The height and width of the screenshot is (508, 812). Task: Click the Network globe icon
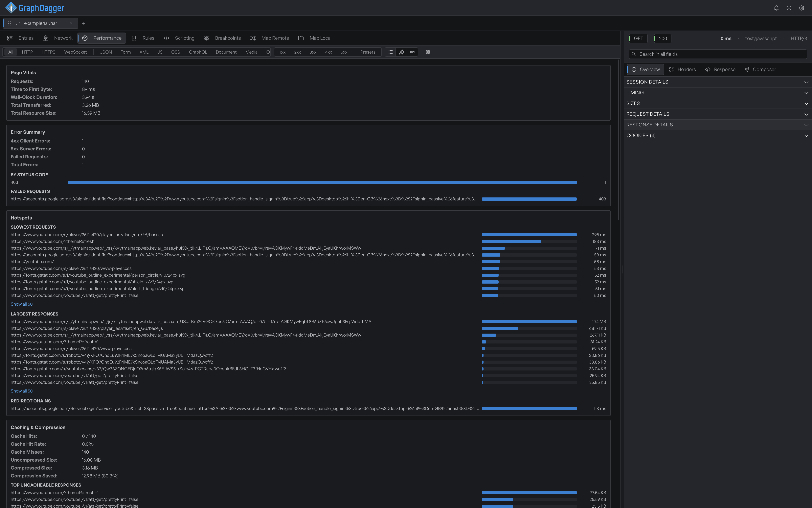[46, 38]
